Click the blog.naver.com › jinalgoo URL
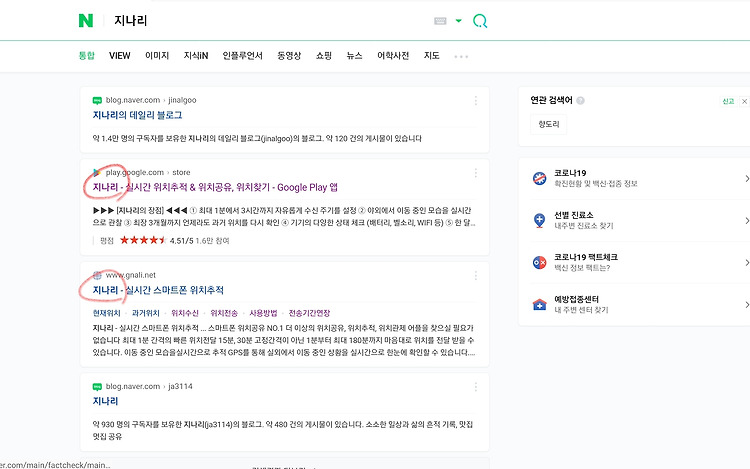 click(x=151, y=100)
